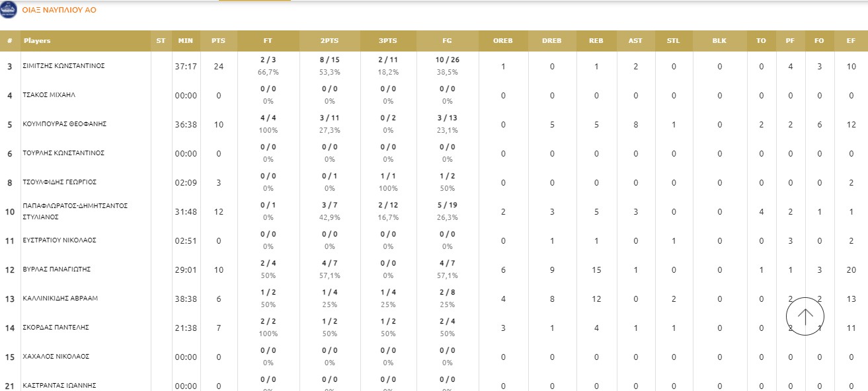Click the BLK column header
Image resolution: width=868 pixels, height=391 pixels.
(719, 41)
